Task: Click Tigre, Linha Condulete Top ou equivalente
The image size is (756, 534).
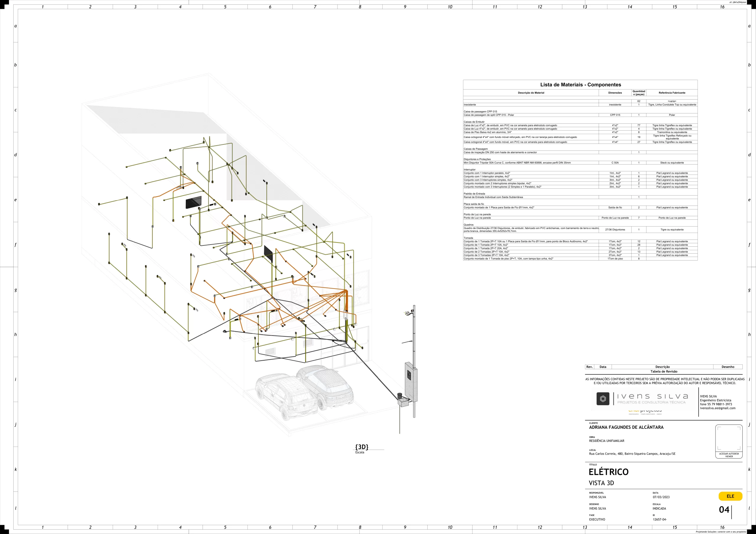Action: click(672, 105)
